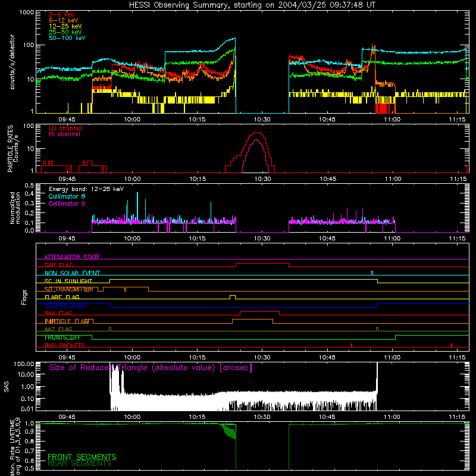Screen dimensions: 476x476
Task: Click the Size of Reduced Triangle title
Action: (x=151, y=368)
